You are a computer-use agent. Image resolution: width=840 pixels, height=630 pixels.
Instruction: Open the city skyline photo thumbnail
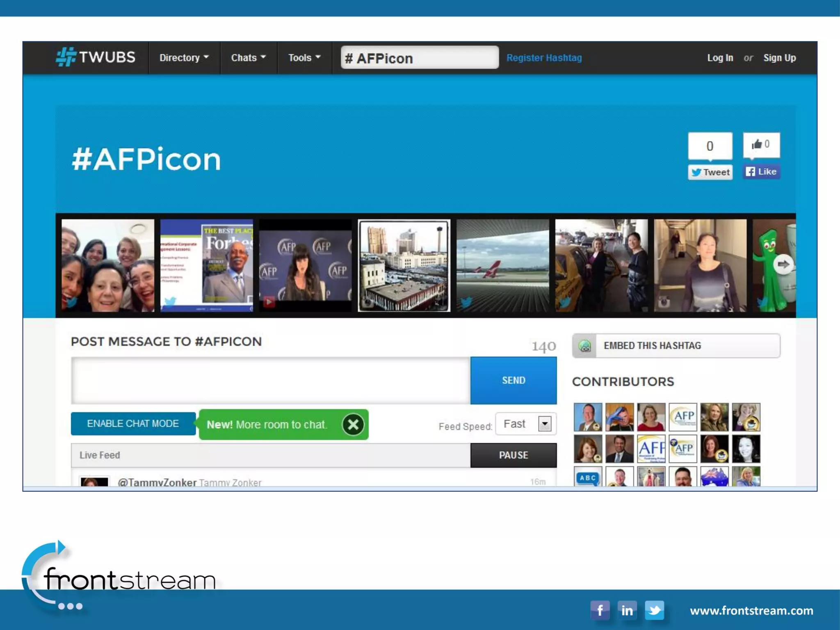click(404, 265)
